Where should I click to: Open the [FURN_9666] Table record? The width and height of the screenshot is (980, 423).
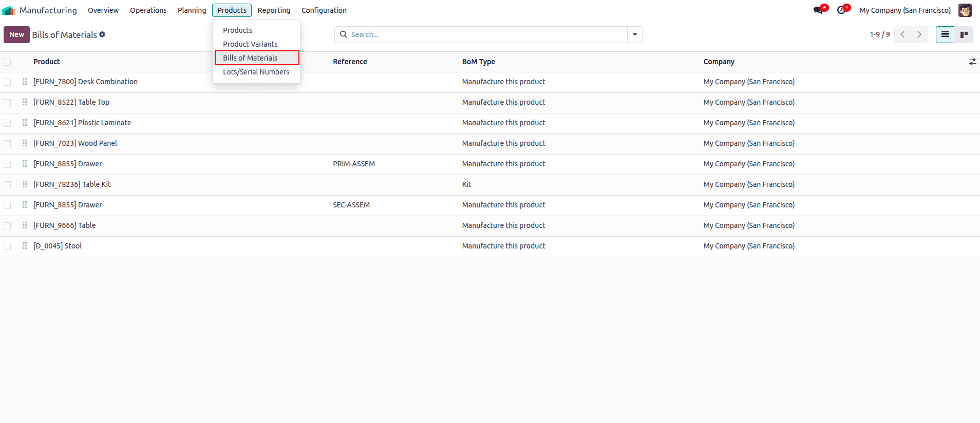pos(65,225)
